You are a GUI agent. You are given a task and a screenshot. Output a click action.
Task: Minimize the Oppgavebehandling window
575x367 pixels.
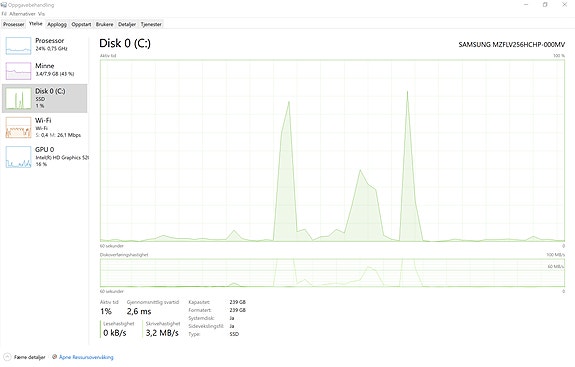526,5
